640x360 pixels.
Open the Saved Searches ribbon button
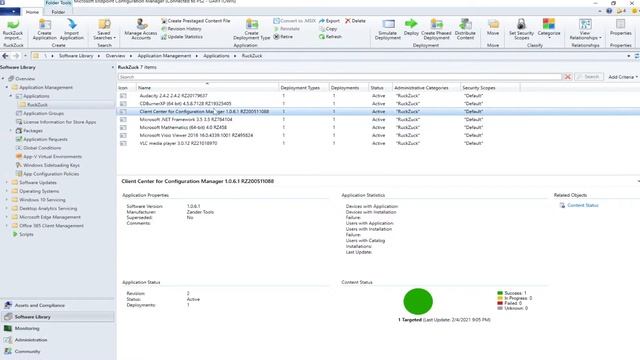tap(104, 29)
